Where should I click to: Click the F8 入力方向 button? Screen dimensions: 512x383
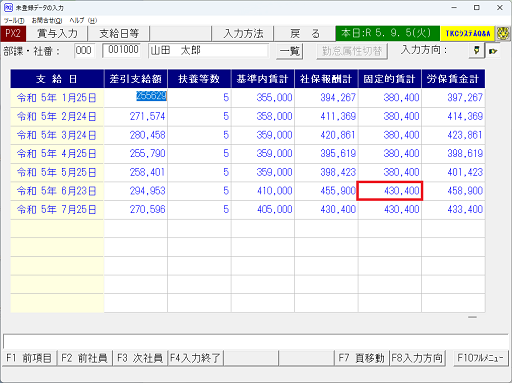click(x=417, y=358)
